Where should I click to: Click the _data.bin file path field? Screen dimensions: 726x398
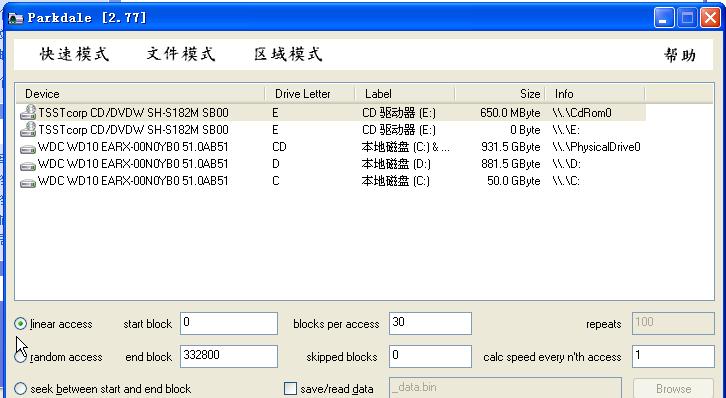point(505,388)
